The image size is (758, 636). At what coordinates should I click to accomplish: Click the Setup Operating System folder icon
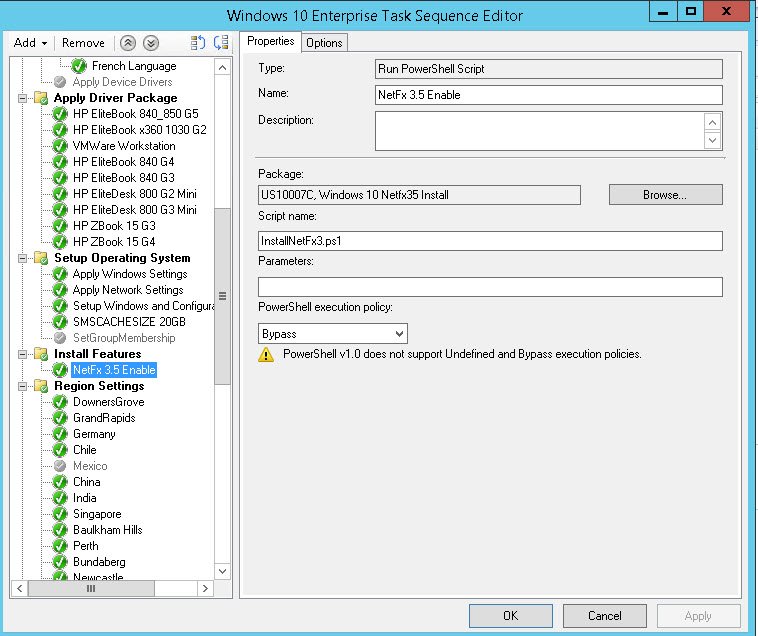[x=41, y=258]
